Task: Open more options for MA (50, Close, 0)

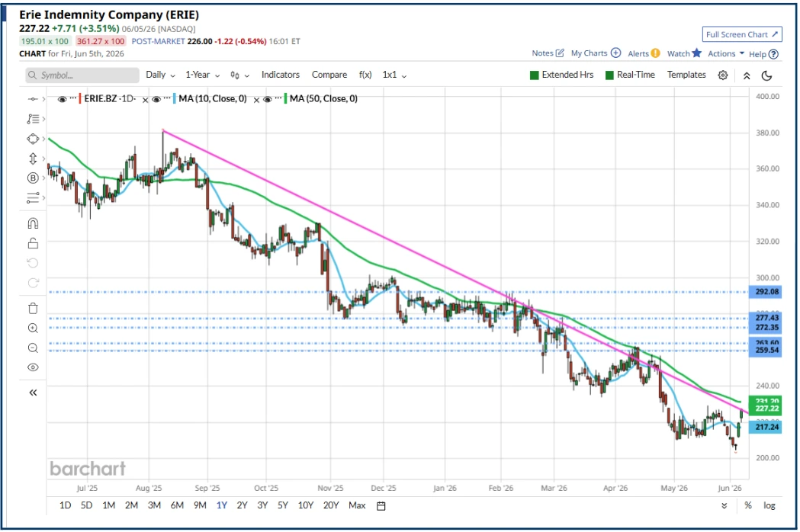Action: click(278, 98)
